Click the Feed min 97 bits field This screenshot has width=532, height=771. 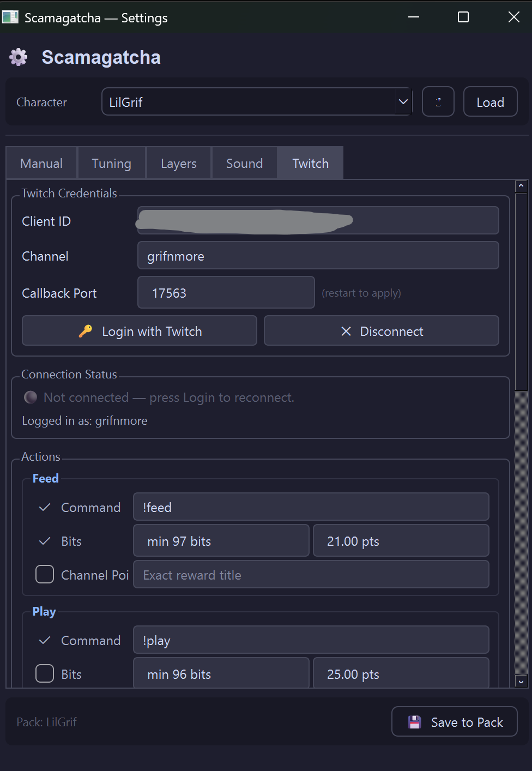click(x=221, y=540)
